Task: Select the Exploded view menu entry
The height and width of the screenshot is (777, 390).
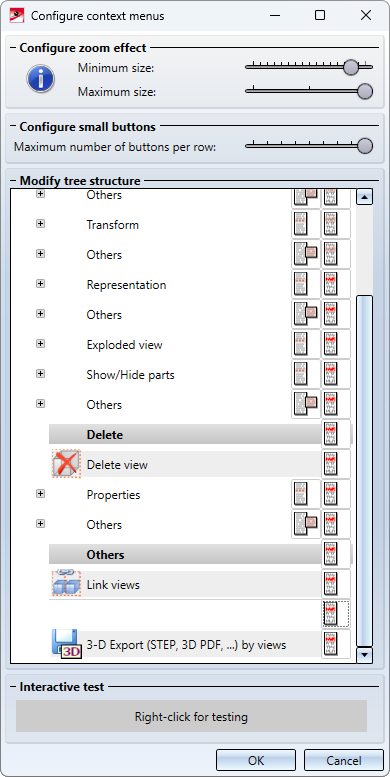Action: pos(124,344)
